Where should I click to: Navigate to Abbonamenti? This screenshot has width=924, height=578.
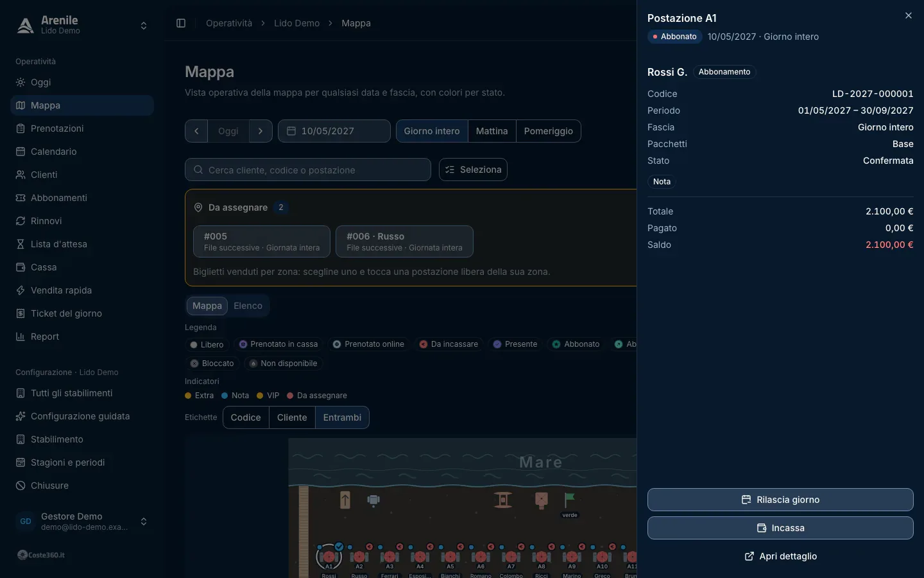82,198
